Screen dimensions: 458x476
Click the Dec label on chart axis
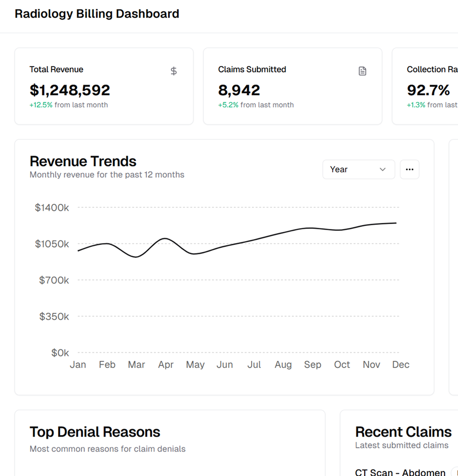(x=401, y=365)
